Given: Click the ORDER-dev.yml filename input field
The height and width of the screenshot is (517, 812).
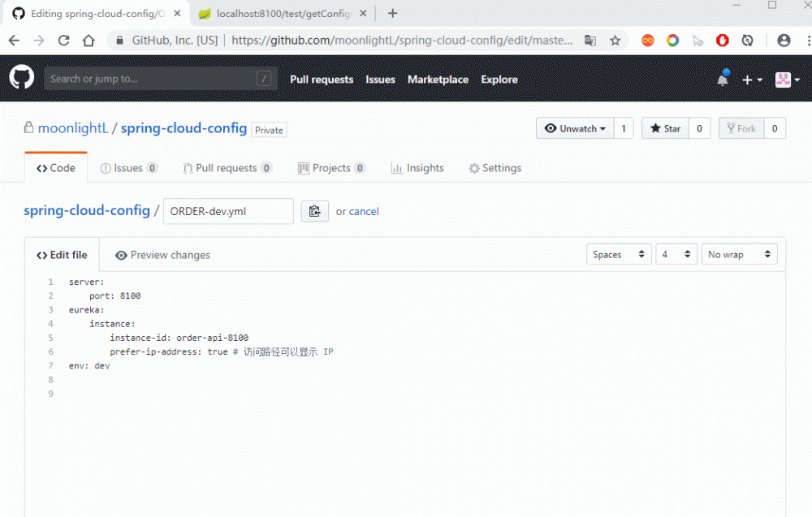Looking at the screenshot, I should 228,211.
